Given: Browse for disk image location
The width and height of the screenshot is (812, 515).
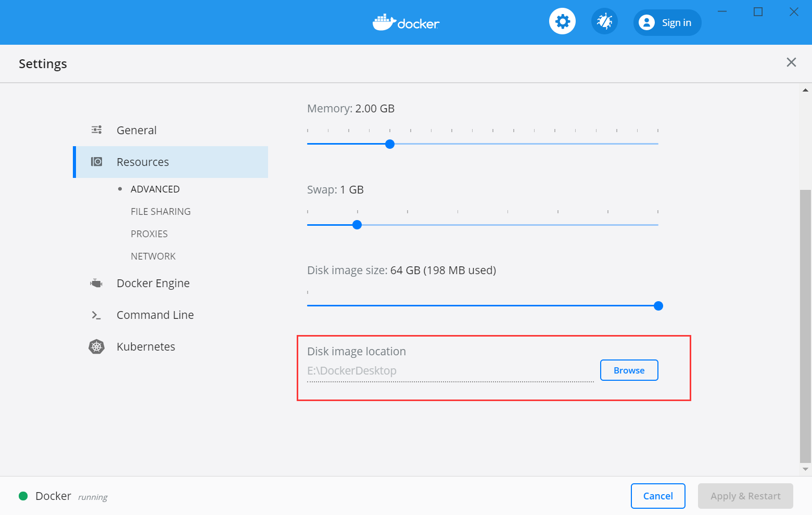Looking at the screenshot, I should 629,370.
